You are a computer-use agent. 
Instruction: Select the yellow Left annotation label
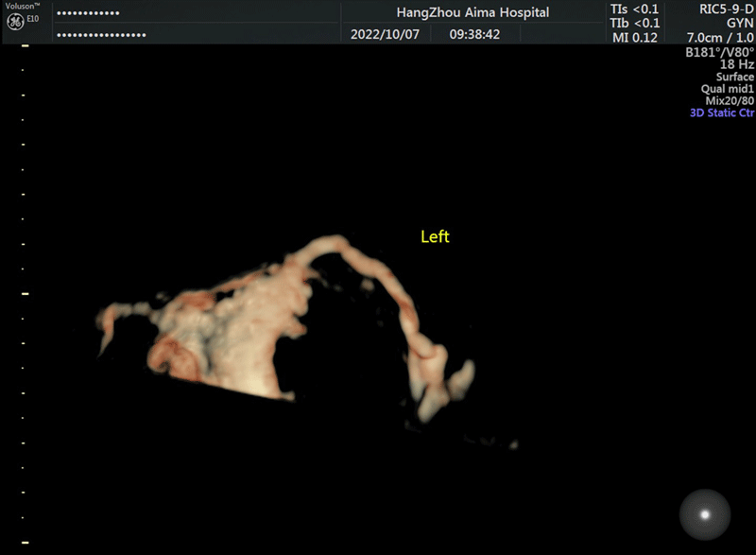pyautogui.click(x=435, y=236)
